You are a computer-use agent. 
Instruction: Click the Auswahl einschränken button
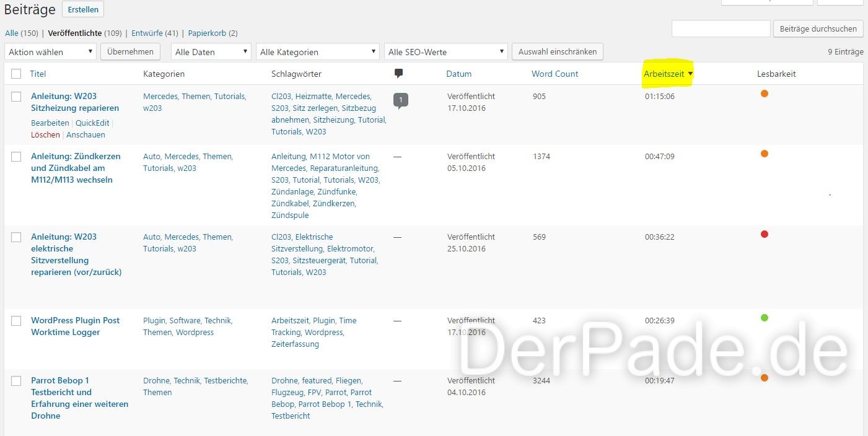[x=558, y=51]
